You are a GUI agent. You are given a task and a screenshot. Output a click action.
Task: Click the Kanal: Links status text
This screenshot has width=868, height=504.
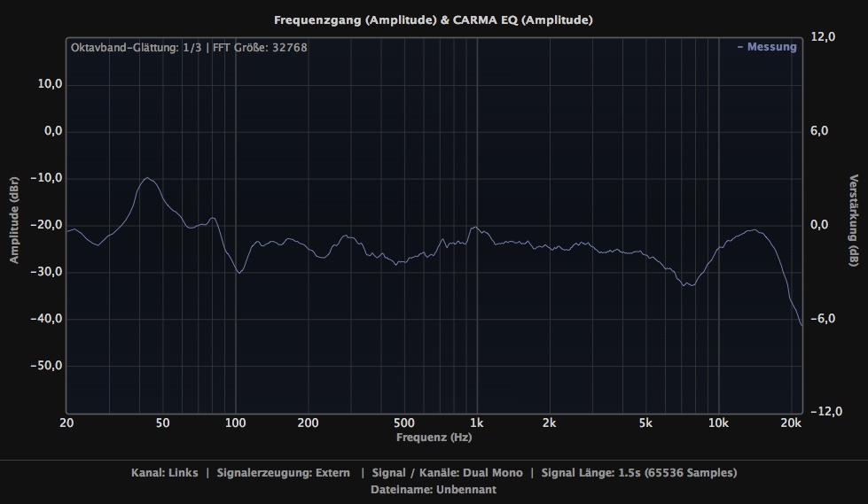164,473
